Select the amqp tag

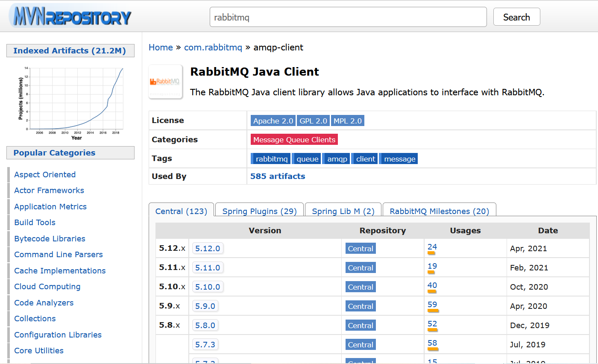(336, 159)
